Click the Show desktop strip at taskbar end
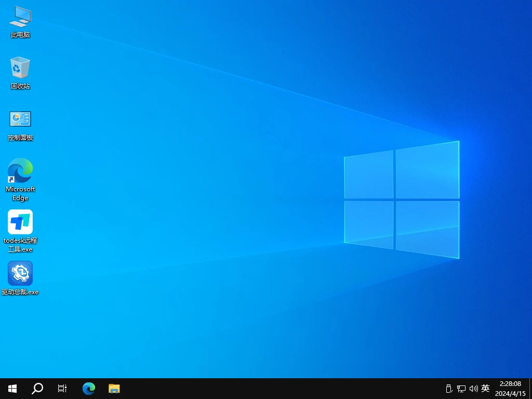Image resolution: width=532 pixels, height=399 pixels. pyautogui.click(x=530, y=389)
